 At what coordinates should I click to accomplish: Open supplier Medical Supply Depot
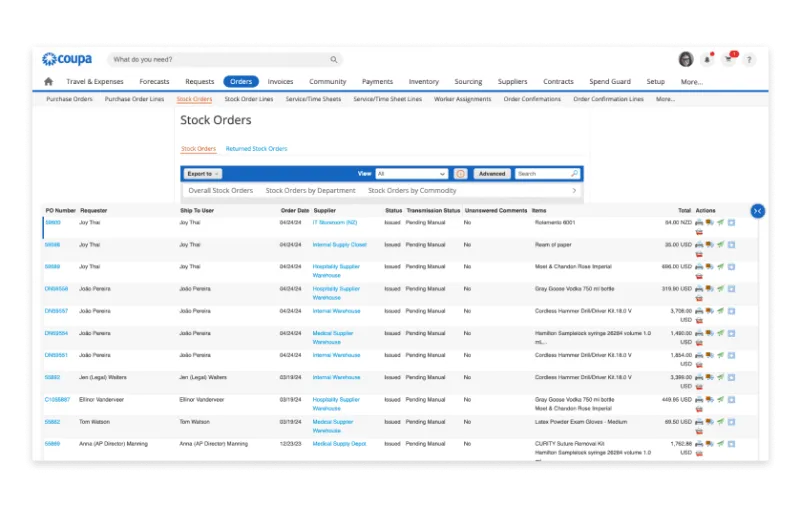pyautogui.click(x=339, y=444)
